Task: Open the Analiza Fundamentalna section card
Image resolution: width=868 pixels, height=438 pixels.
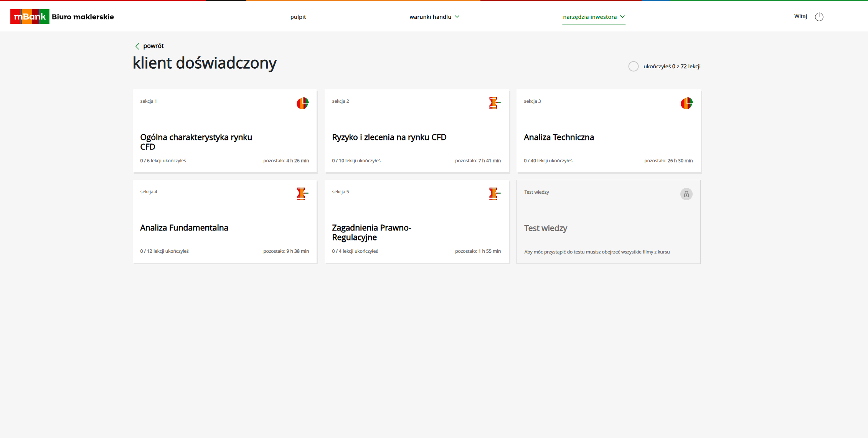Action: (225, 221)
